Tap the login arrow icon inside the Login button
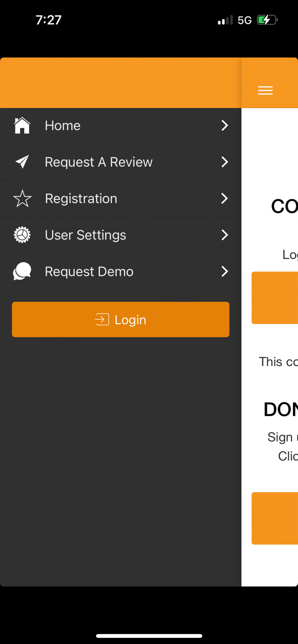Screen dimensions: 298x644 click(x=102, y=319)
